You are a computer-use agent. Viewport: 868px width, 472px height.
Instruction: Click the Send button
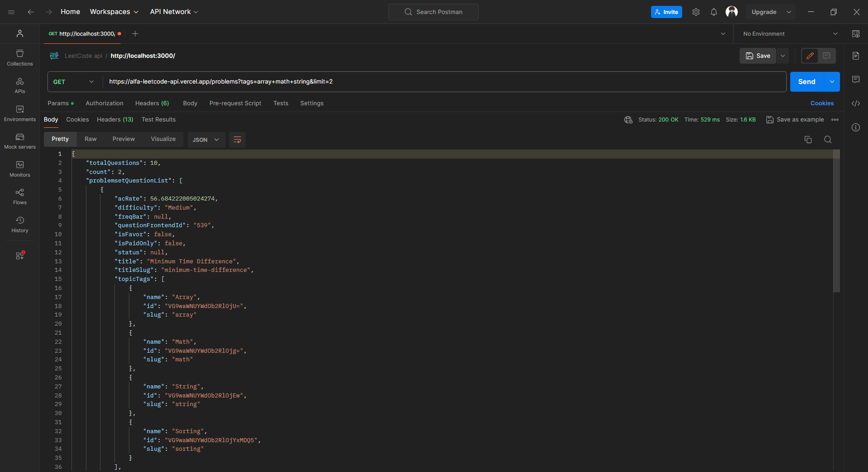point(807,82)
